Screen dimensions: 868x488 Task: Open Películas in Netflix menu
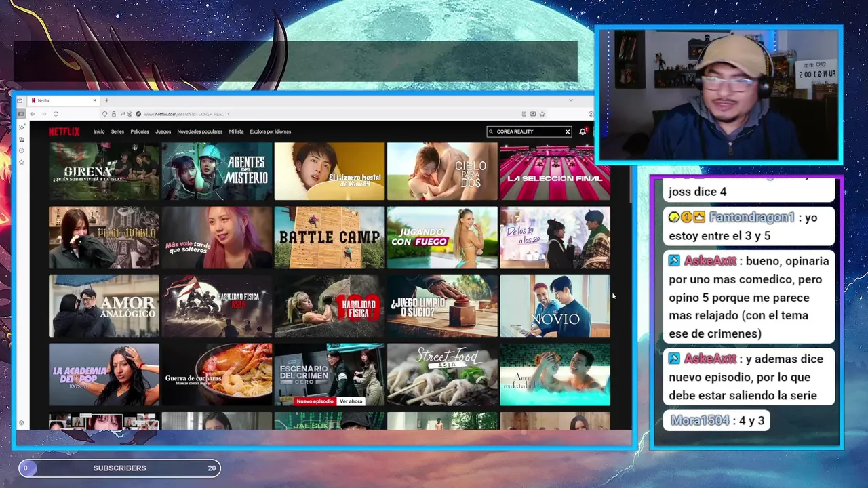click(140, 131)
